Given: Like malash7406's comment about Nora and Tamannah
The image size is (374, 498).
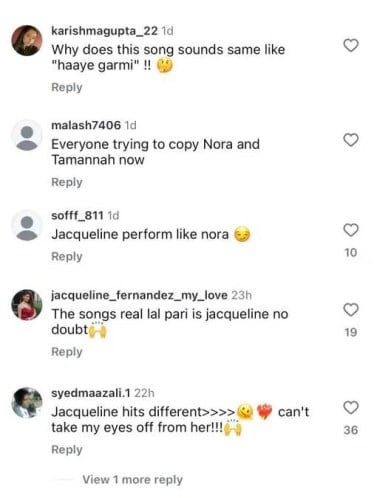Looking at the screenshot, I should [351, 140].
